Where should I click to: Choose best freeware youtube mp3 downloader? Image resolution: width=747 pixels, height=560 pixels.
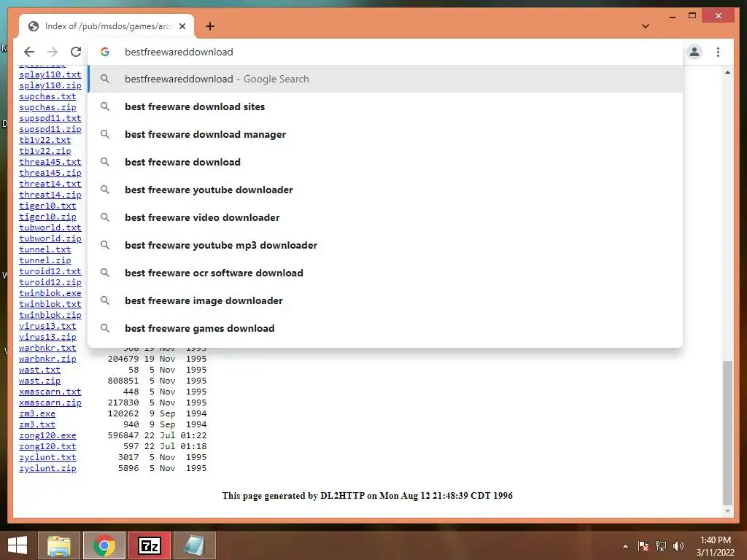[385, 245]
